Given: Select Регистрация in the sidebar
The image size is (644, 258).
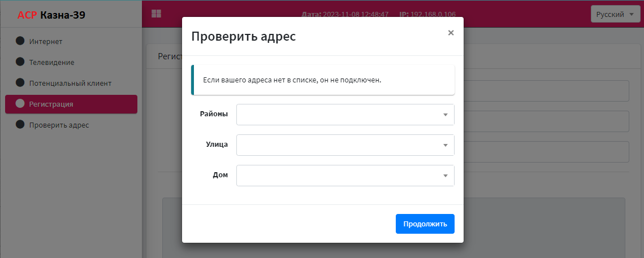Looking at the screenshot, I should point(51,104).
